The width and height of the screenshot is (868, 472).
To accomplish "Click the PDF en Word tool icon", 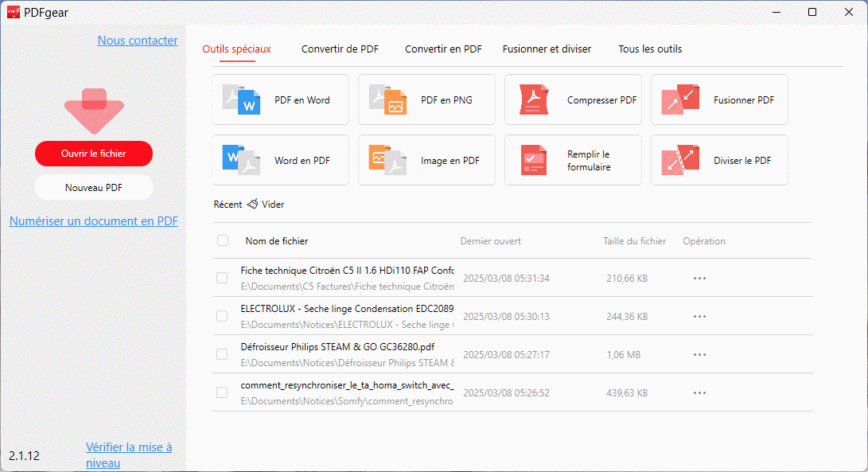I will pyautogui.click(x=241, y=99).
